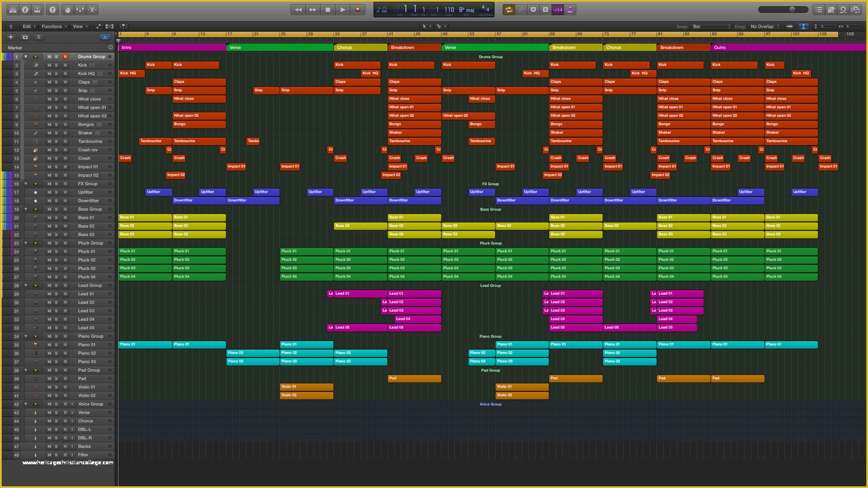Open the Editors scissors icon

[x=92, y=10]
